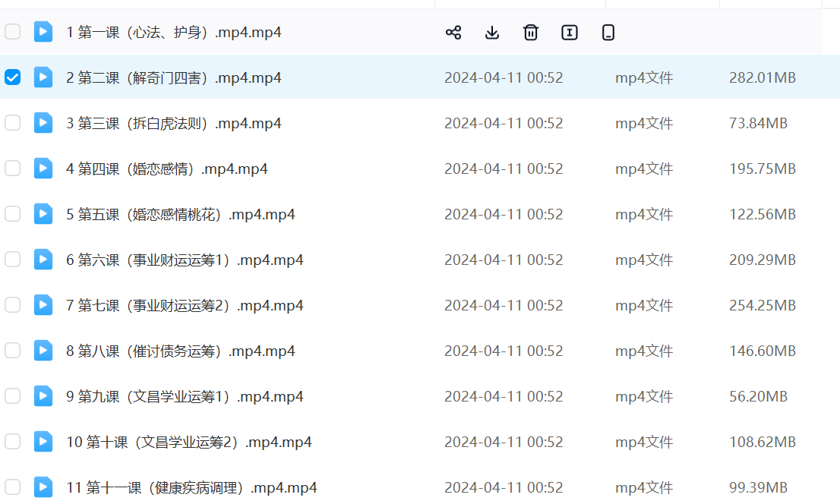
Task: Open the 第七课（事业财运运筹2）video file
Action: tap(185, 305)
